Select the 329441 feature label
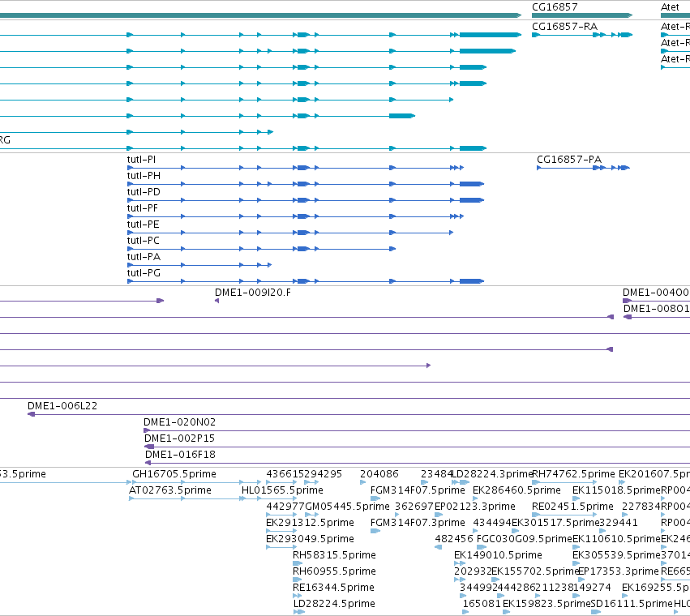This screenshot has height=616, width=690. [619, 523]
